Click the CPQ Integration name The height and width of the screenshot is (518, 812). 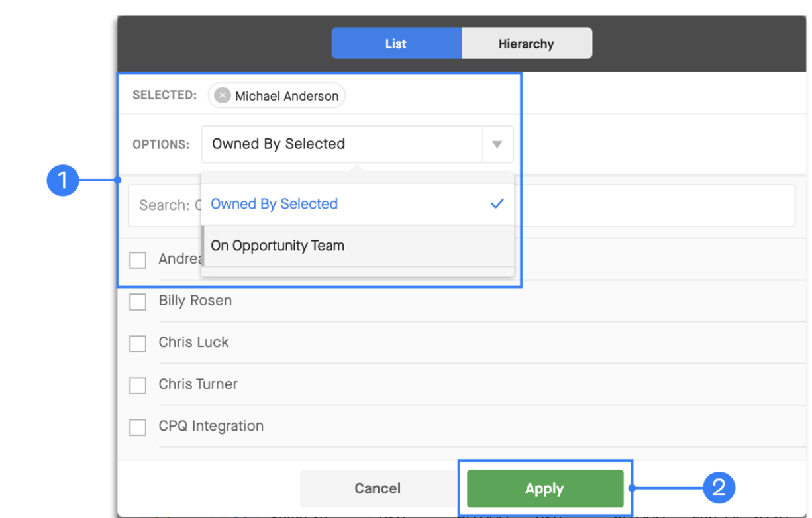tap(211, 426)
